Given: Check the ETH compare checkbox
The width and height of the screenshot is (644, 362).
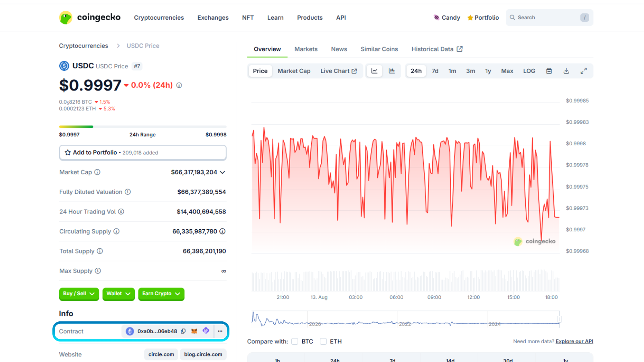Looking at the screenshot, I should (x=323, y=341).
